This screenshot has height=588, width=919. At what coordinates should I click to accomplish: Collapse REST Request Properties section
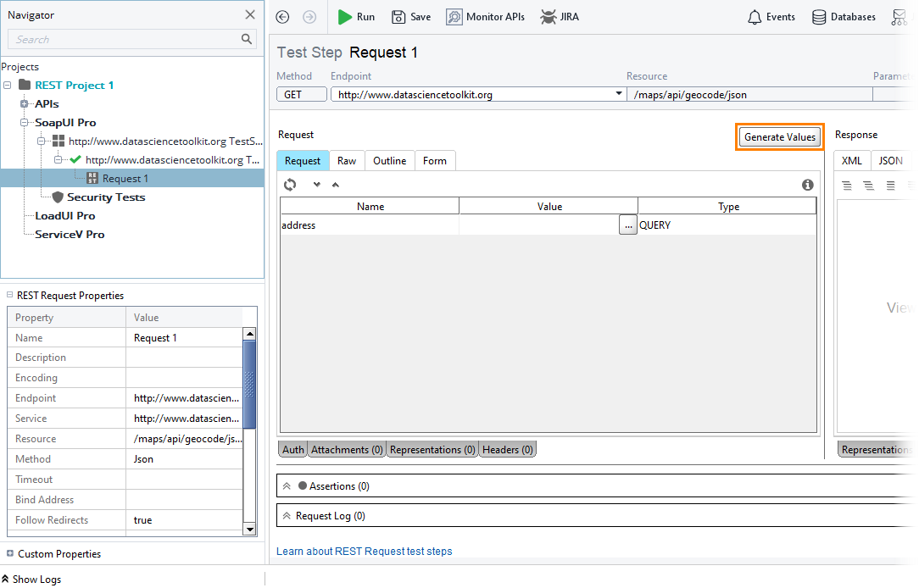point(10,295)
